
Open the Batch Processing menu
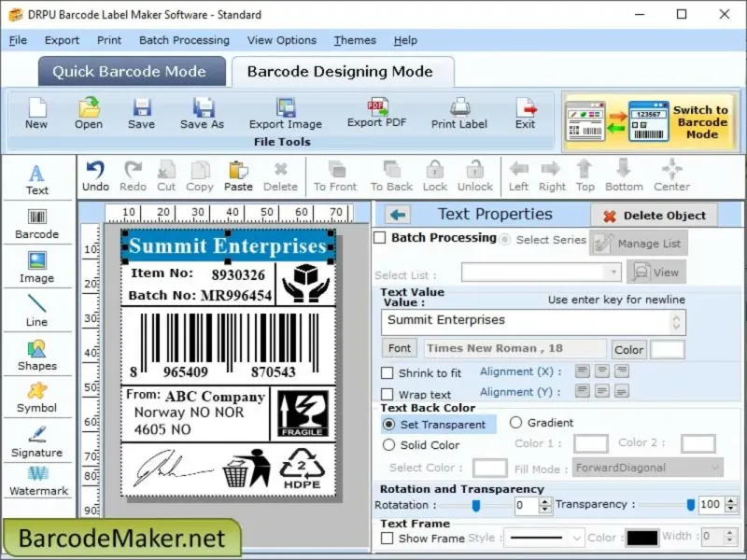184,40
